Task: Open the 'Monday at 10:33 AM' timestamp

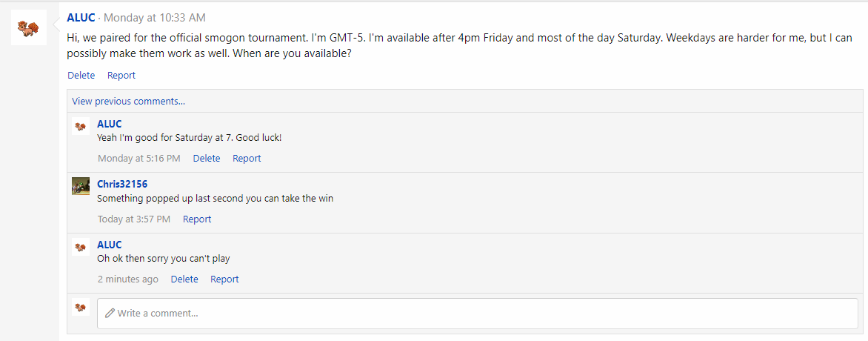Action: point(155,18)
